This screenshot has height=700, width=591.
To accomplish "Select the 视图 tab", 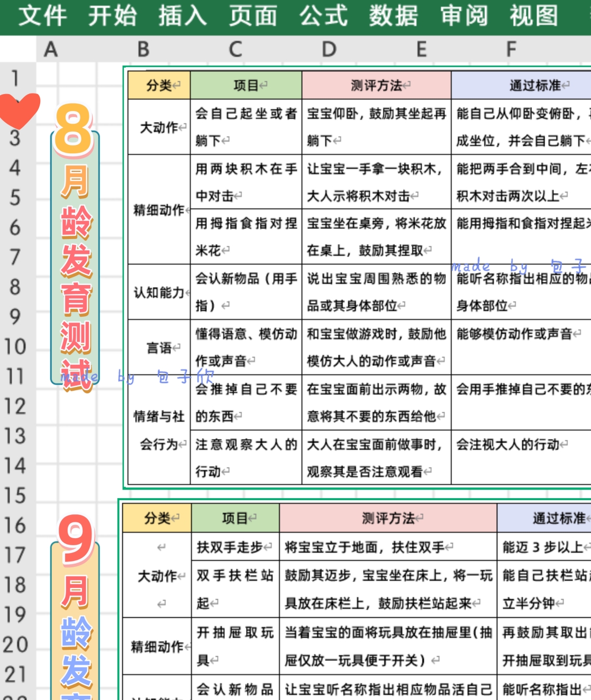I will pyautogui.click(x=534, y=15).
